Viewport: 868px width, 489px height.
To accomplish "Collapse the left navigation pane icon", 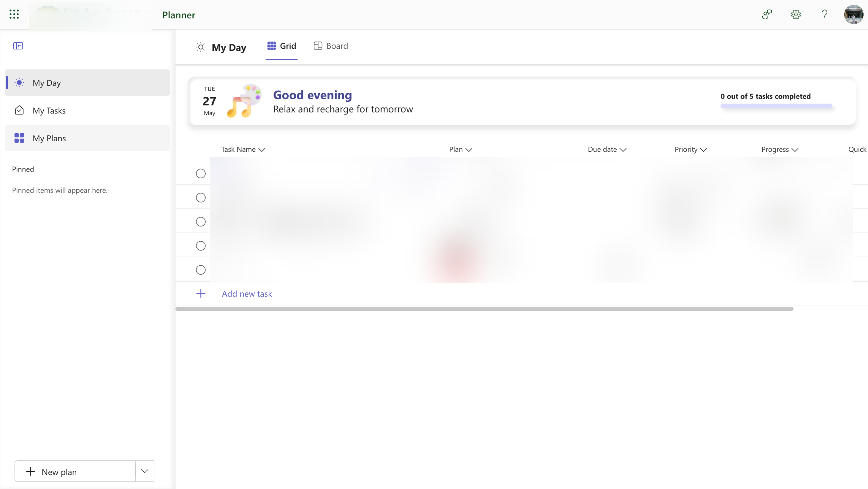I will [18, 46].
